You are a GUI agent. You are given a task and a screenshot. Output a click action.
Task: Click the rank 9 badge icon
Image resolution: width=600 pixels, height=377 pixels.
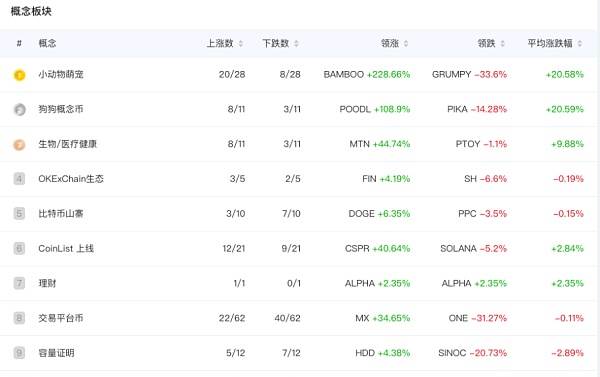(x=19, y=353)
